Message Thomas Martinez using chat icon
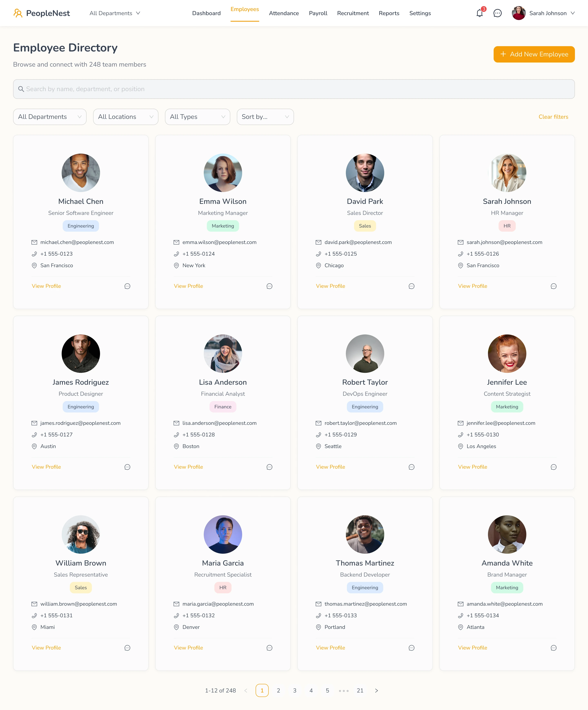The width and height of the screenshot is (588, 710). 411,648
